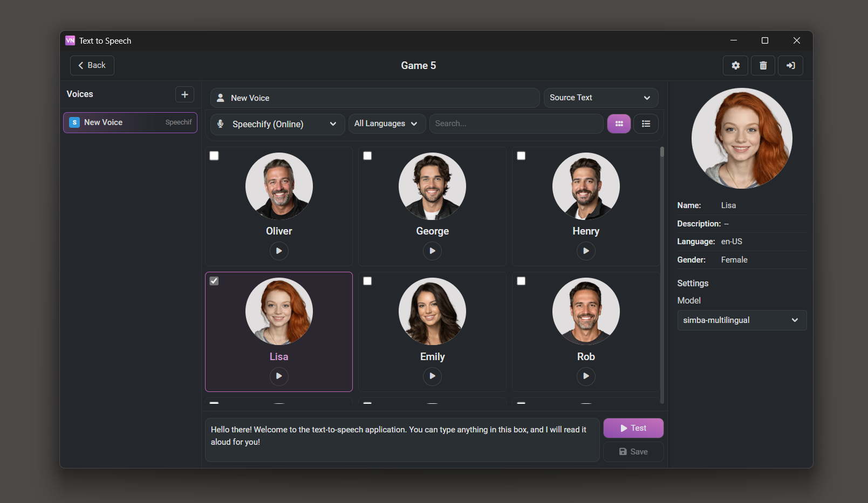Uncheck the Lisa voice checkbox

[214, 281]
